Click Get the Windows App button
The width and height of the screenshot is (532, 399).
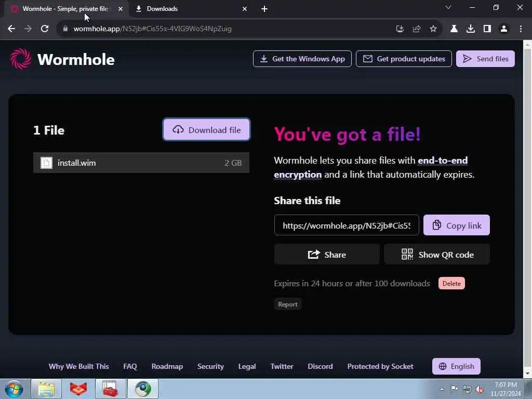tap(302, 59)
